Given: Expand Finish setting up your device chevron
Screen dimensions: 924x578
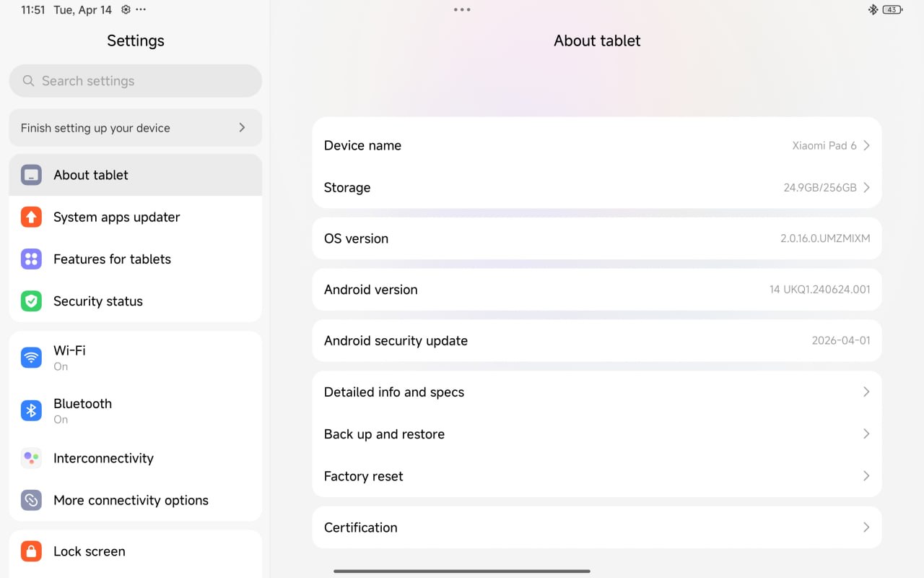Looking at the screenshot, I should [x=242, y=127].
